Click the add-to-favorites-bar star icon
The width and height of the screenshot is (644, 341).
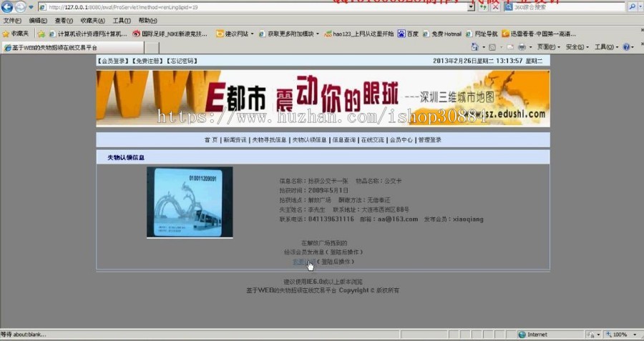41,34
